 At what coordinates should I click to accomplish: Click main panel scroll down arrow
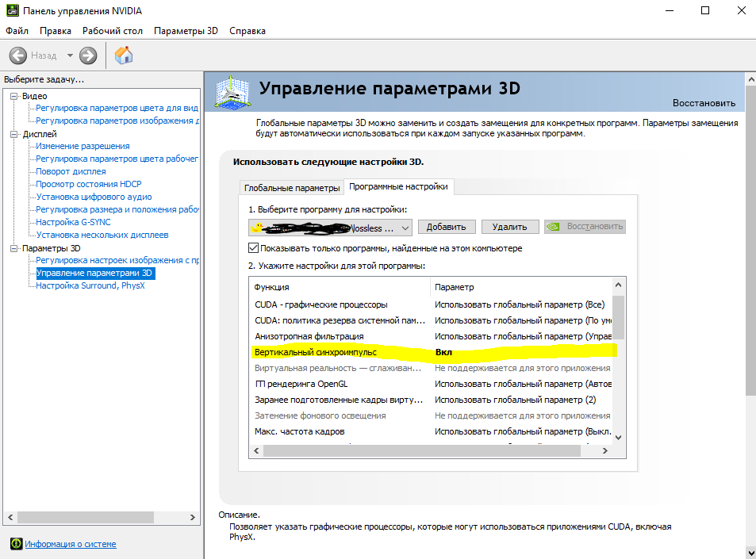click(750, 553)
